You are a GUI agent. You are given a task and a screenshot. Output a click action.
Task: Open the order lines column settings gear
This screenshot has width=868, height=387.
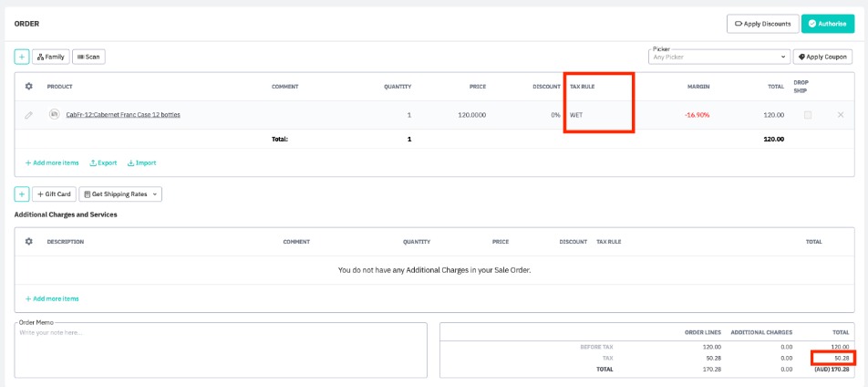point(28,87)
